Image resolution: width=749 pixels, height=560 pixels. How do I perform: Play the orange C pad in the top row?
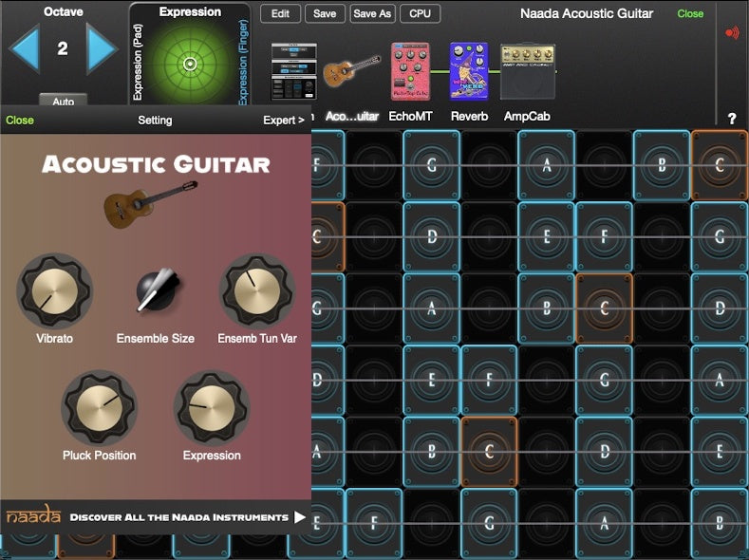(720, 165)
